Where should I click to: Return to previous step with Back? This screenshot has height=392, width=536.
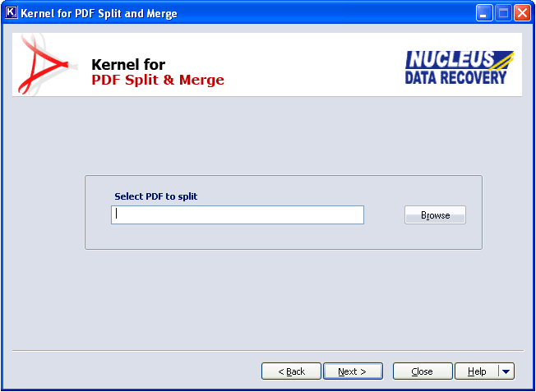point(291,371)
